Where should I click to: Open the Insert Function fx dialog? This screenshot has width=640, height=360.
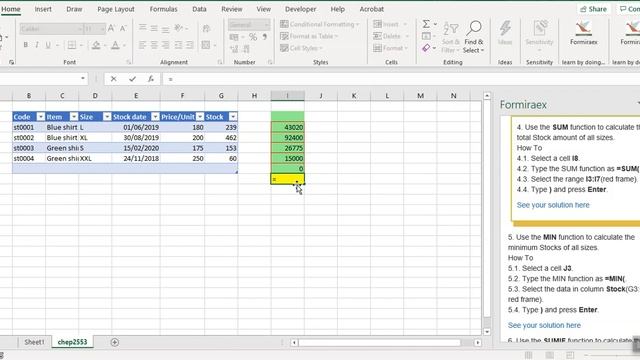point(151,79)
